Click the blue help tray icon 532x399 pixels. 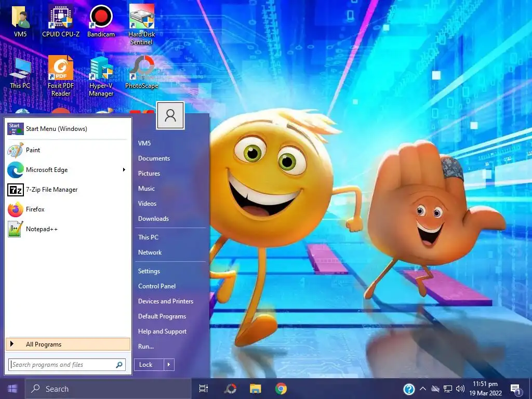(x=409, y=389)
